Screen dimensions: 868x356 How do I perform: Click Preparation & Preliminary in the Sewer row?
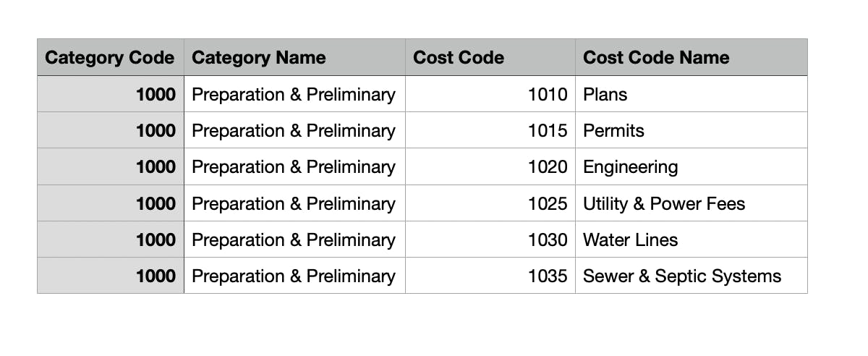click(x=294, y=276)
